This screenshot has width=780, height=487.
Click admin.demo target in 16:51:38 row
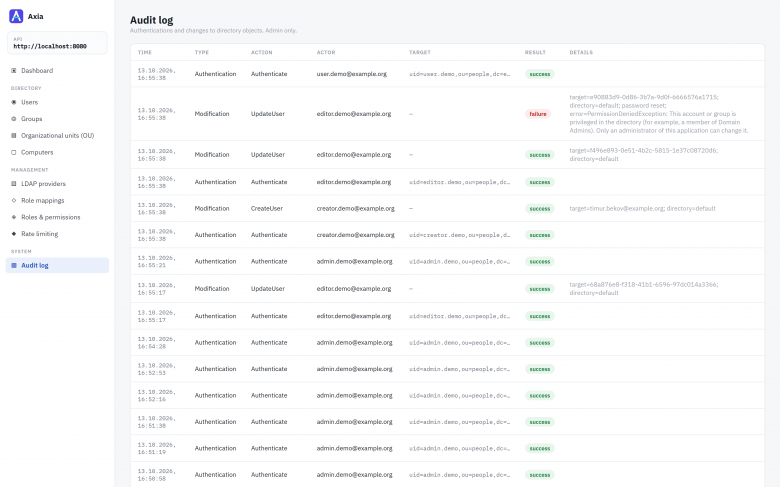(460, 422)
